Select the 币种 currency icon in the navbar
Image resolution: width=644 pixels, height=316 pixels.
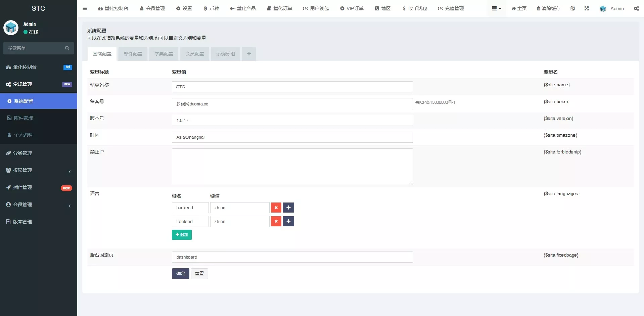point(211,8)
